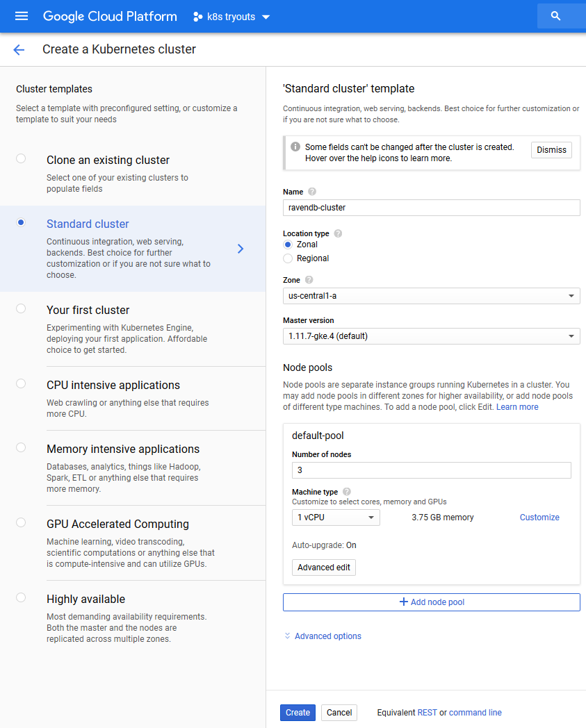
Task: Click the Auto-upgrade: On text
Action: coord(324,545)
